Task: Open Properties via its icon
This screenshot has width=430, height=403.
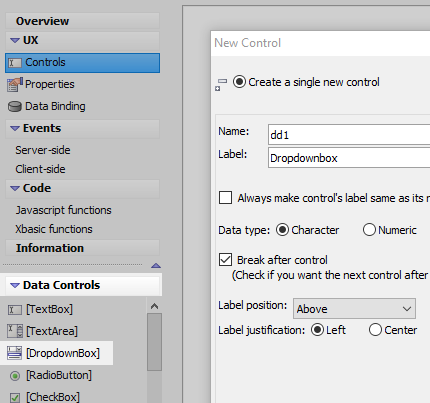Action: coord(15,85)
